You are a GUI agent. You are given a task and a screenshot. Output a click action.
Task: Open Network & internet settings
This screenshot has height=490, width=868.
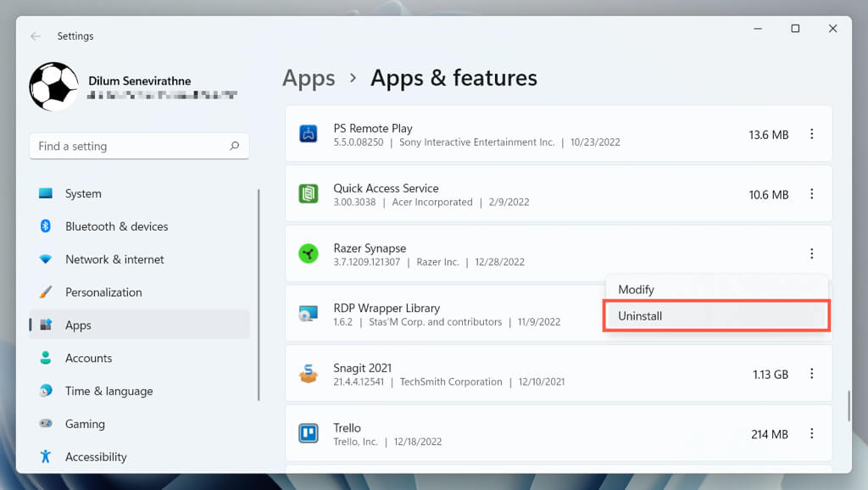coord(114,259)
